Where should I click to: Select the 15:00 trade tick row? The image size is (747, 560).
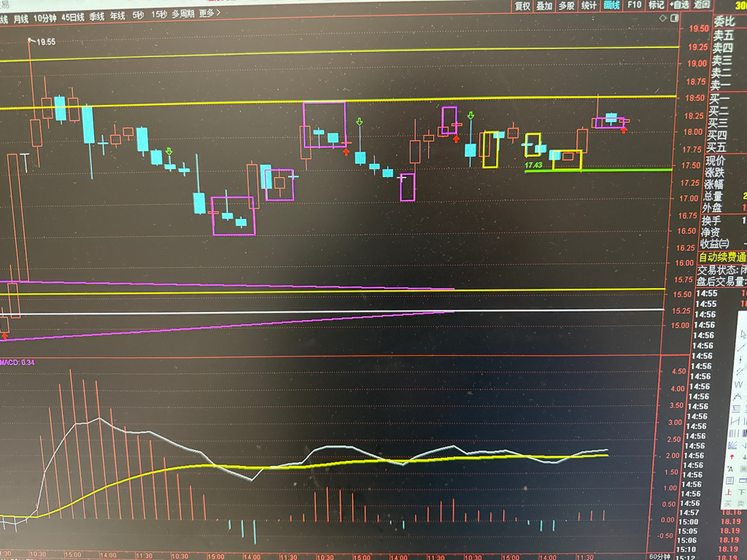click(x=711, y=521)
